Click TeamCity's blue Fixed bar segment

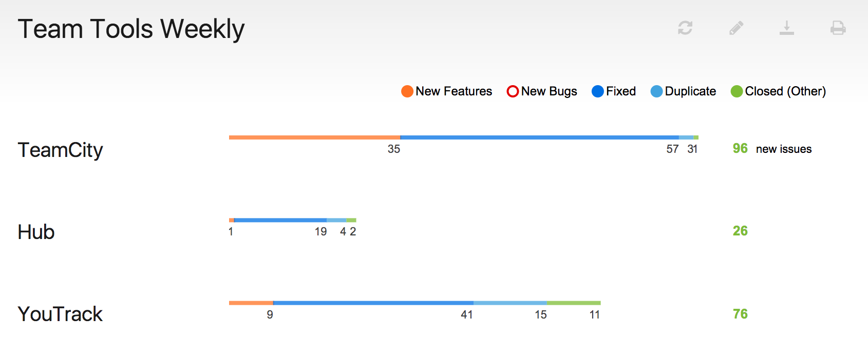pos(539,137)
